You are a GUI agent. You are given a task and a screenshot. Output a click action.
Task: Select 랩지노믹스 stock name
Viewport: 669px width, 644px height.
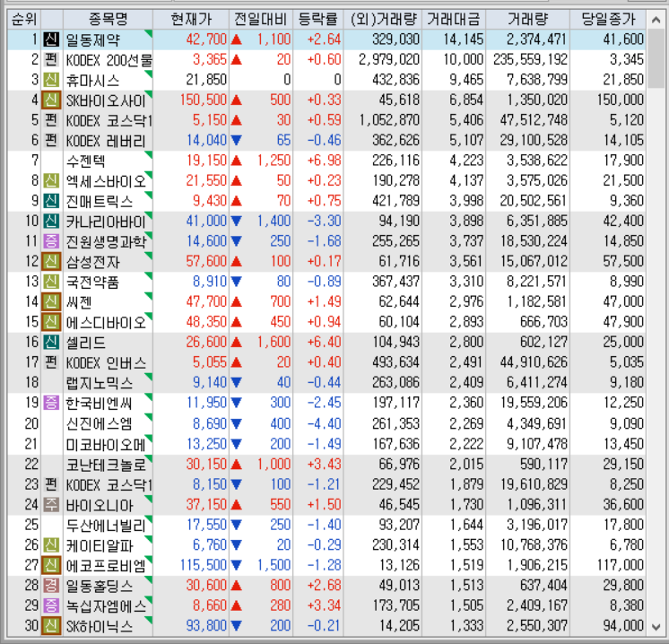(x=99, y=383)
